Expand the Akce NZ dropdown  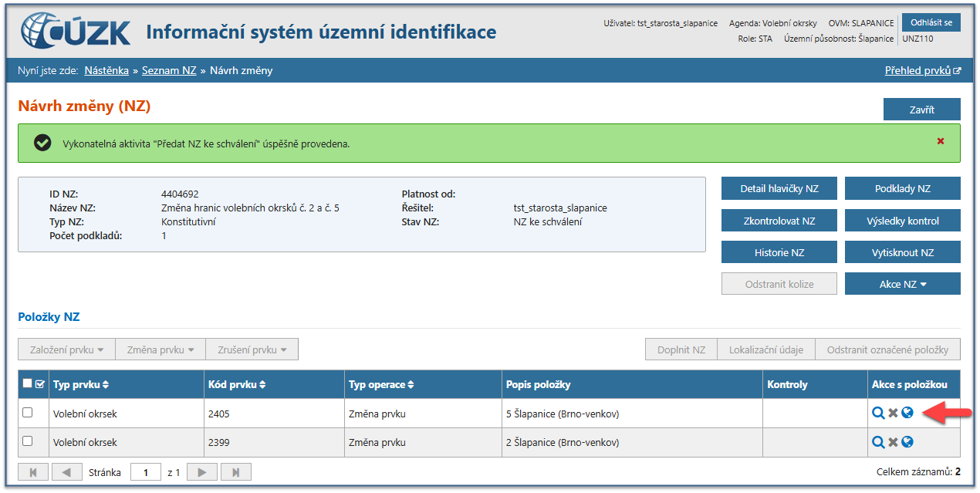pyautogui.click(x=902, y=284)
